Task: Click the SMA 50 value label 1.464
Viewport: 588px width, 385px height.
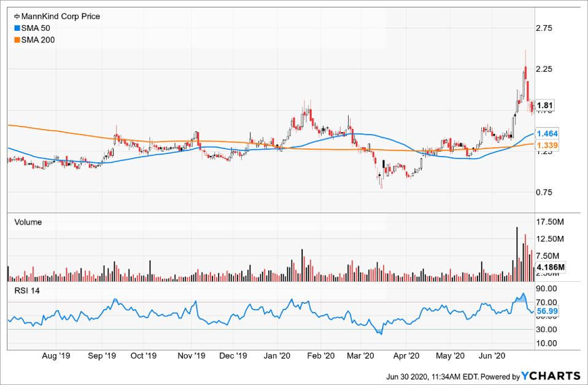Action: coord(547,134)
